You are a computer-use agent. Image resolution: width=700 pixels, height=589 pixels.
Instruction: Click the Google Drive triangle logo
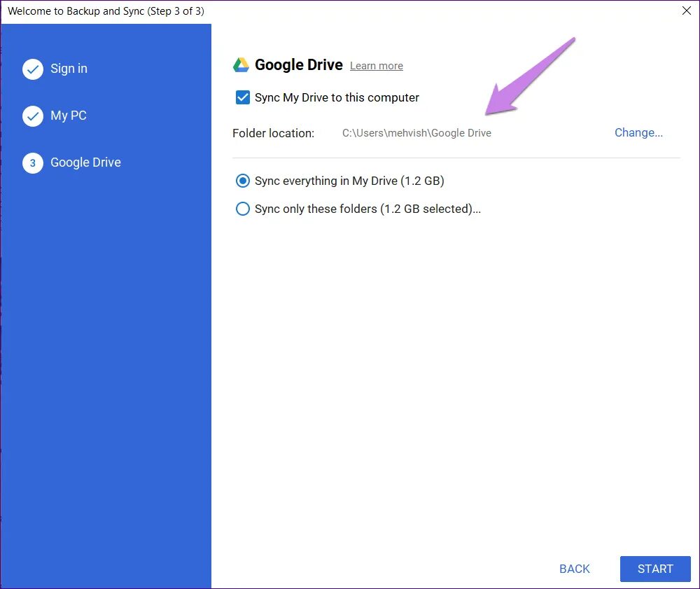click(241, 65)
